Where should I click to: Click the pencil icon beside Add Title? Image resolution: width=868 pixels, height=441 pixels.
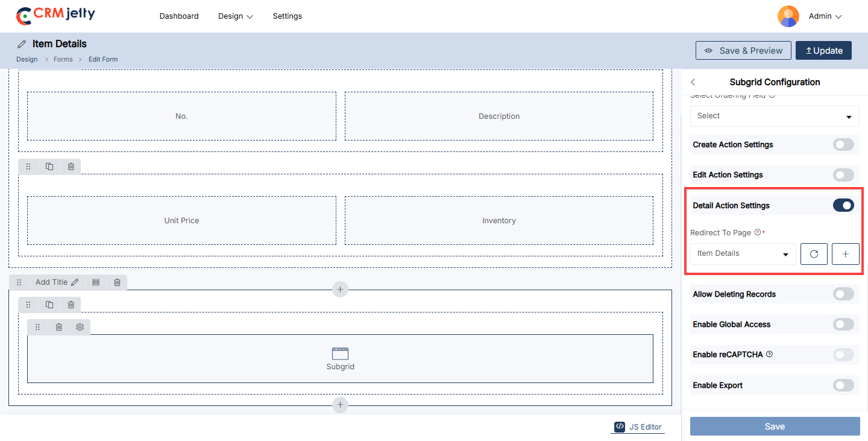[x=75, y=282]
